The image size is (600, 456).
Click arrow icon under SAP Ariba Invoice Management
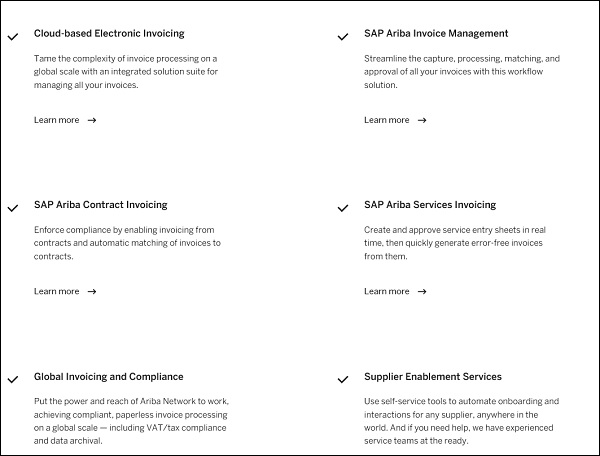coord(422,120)
